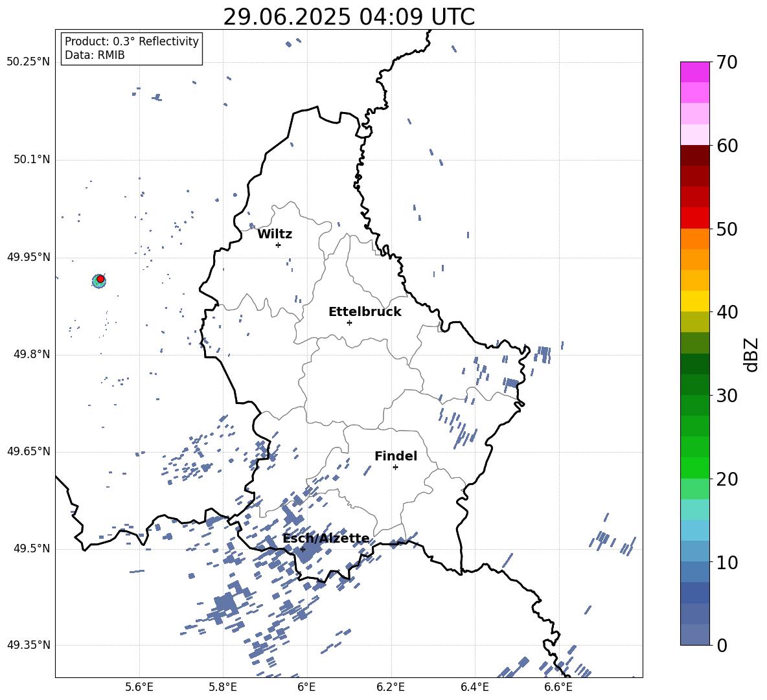Click the 0 tick on the colorbar
The image size is (767, 700).
(722, 645)
